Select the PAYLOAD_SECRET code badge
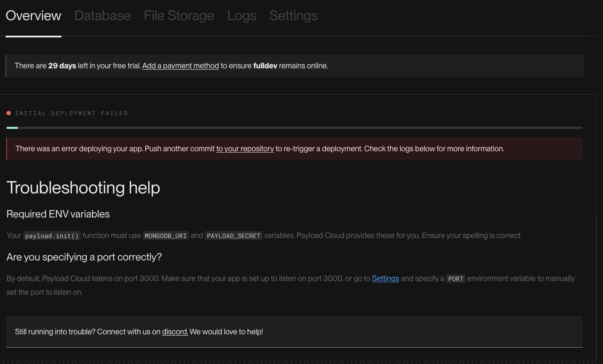Image resolution: width=603 pixels, height=364 pixels. click(233, 236)
